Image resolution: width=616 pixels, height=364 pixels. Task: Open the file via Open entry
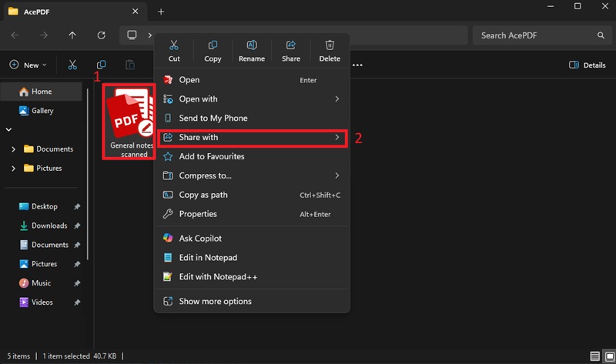(x=252, y=80)
